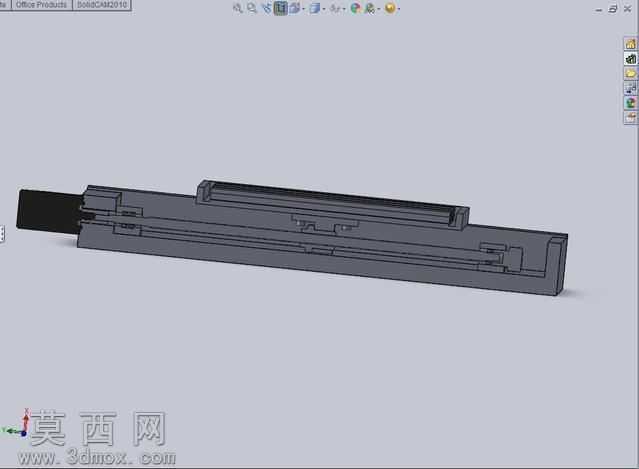Open the Custom Properties task pane tab
Viewport: 639px width, 469px height.
(x=630, y=117)
